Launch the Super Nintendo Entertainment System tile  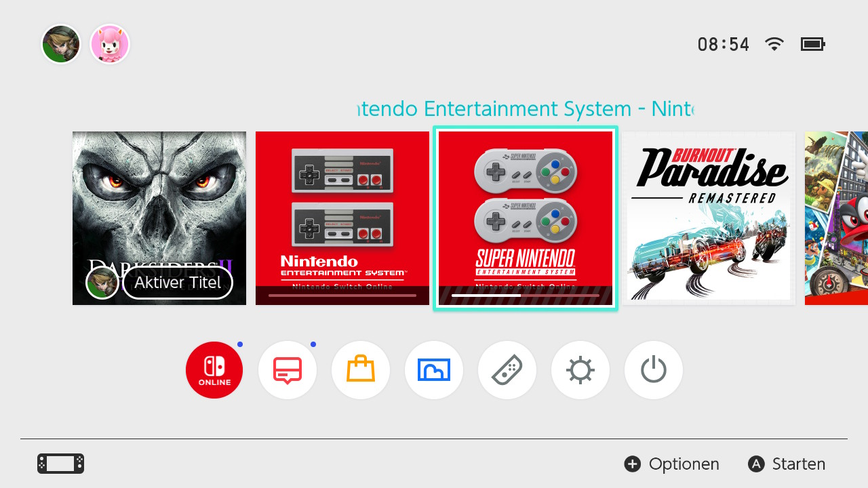pos(526,218)
